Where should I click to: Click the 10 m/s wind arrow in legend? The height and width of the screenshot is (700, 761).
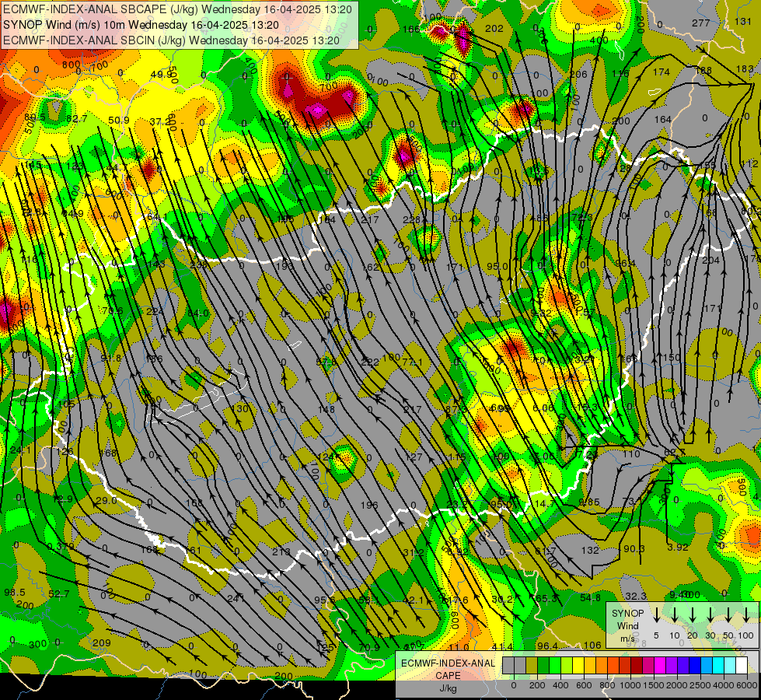(674, 615)
